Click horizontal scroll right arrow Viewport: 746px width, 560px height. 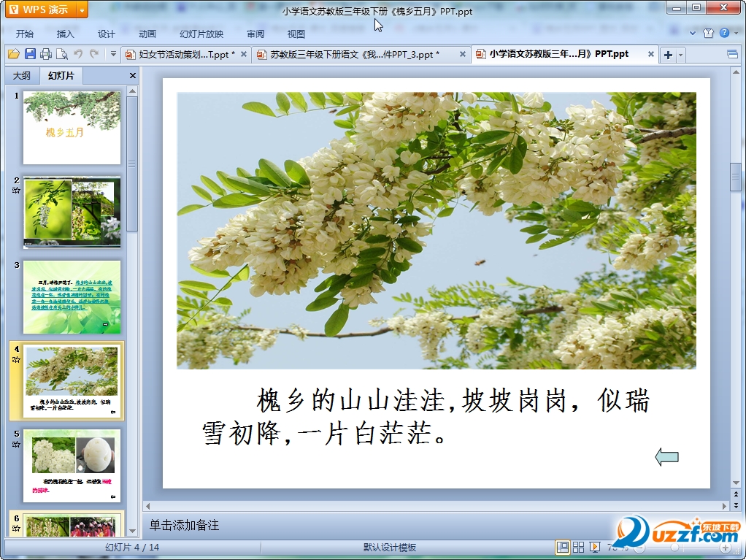(724, 506)
